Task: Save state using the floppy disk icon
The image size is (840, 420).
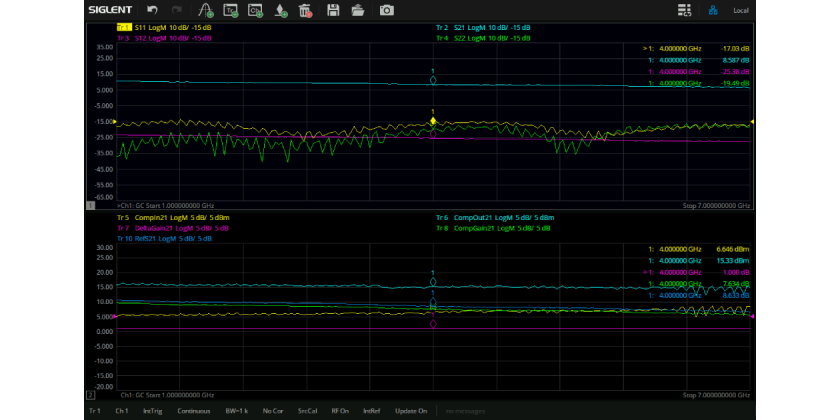Action: [x=334, y=10]
